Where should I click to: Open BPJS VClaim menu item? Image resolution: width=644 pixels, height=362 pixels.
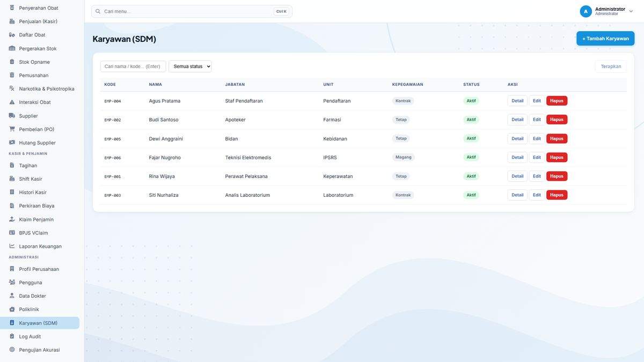coord(40,233)
